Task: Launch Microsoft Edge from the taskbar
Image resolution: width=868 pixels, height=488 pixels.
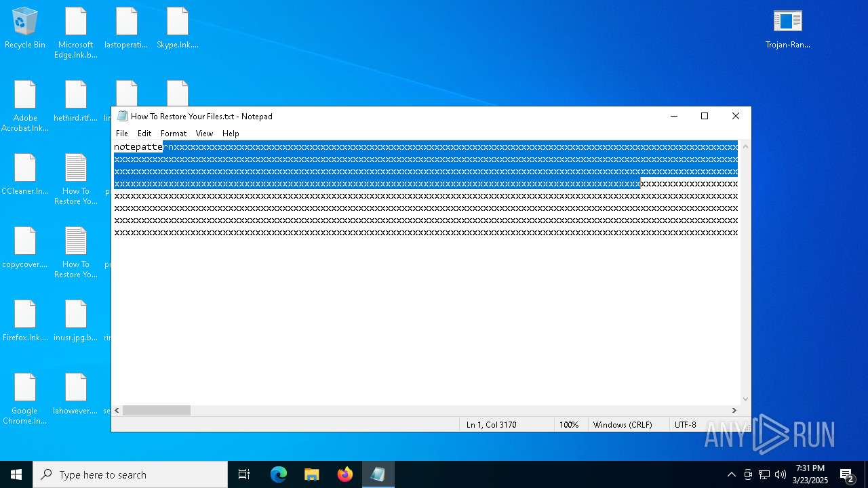Action: click(279, 474)
